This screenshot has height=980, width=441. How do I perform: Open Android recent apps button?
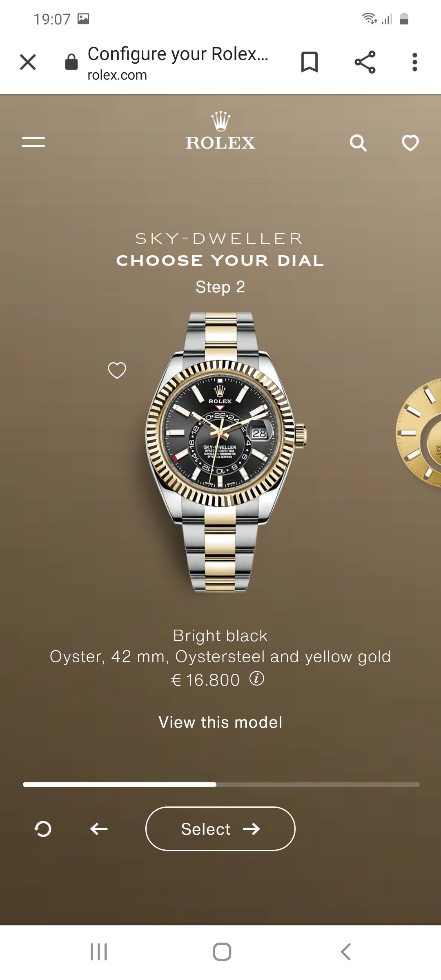coord(99,952)
